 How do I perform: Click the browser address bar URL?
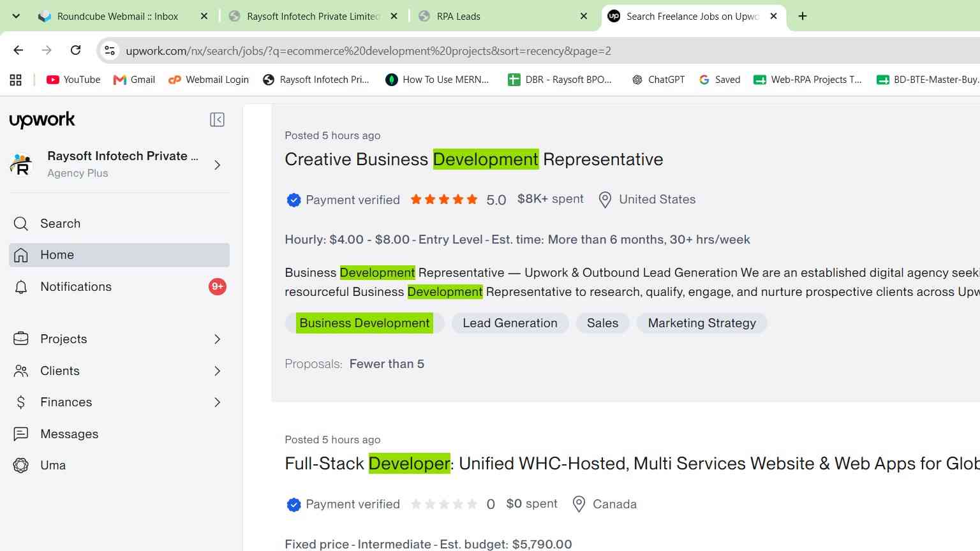[368, 51]
